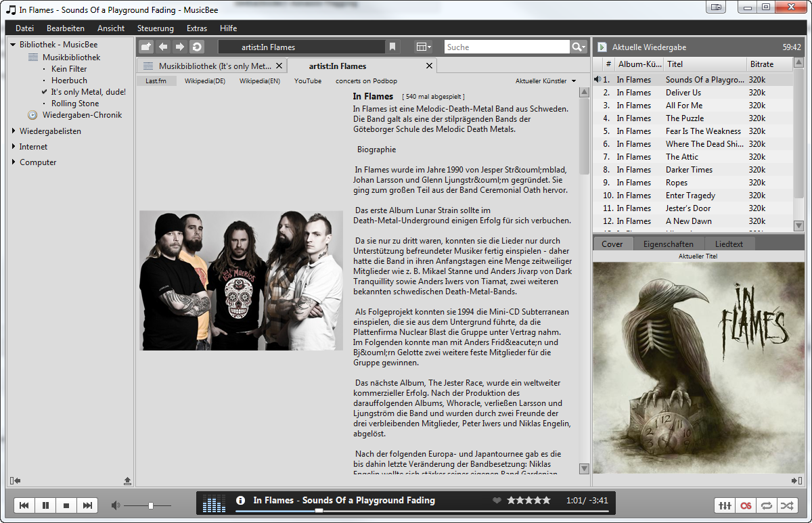Switch to the Eigenschaften tab
Screen dimensions: 812x523
669,244
